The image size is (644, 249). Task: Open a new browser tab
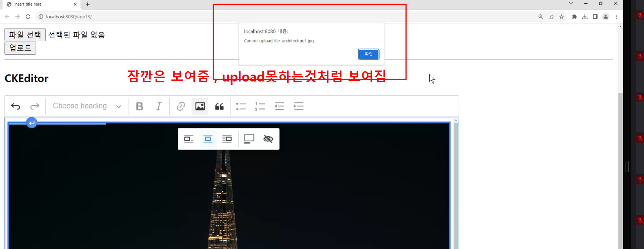click(88, 4)
